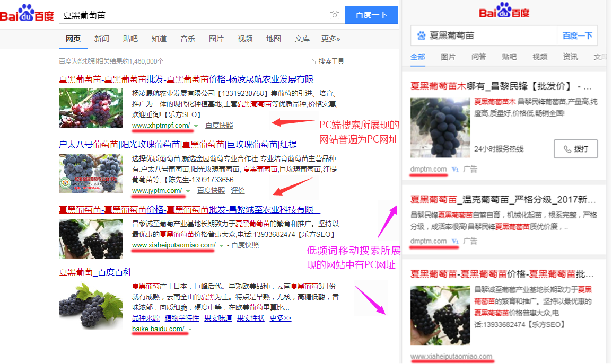Image resolution: width=612 pixels, height=364 pixels.
Task: Click the V1 badge in the first dmptm.com ad
Action: coord(455,170)
